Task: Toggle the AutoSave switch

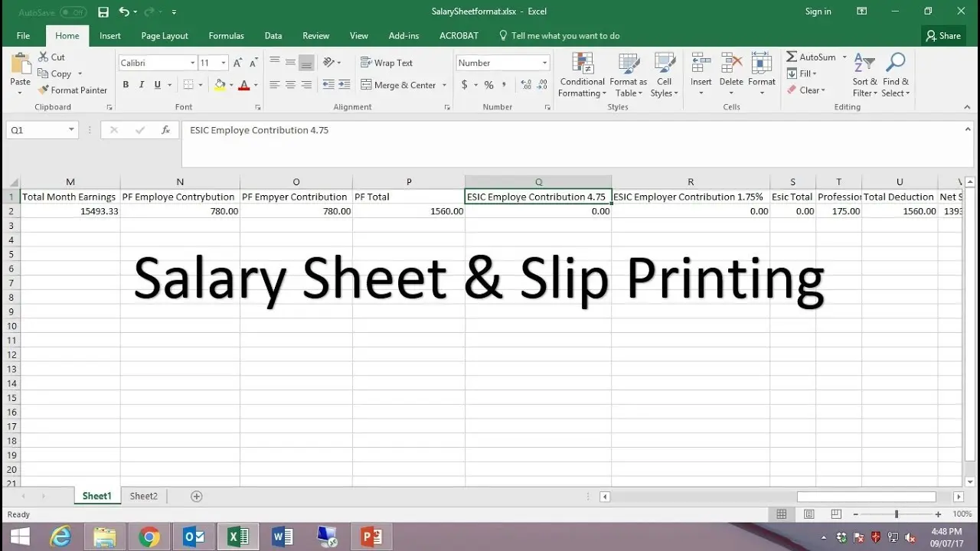Action: click(73, 12)
